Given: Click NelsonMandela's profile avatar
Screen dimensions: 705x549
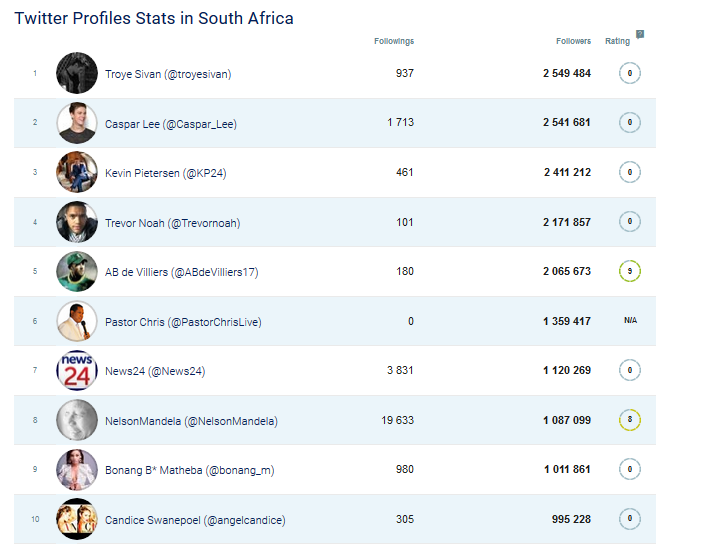Looking at the screenshot, I should pyautogui.click(x=77, y=420).
